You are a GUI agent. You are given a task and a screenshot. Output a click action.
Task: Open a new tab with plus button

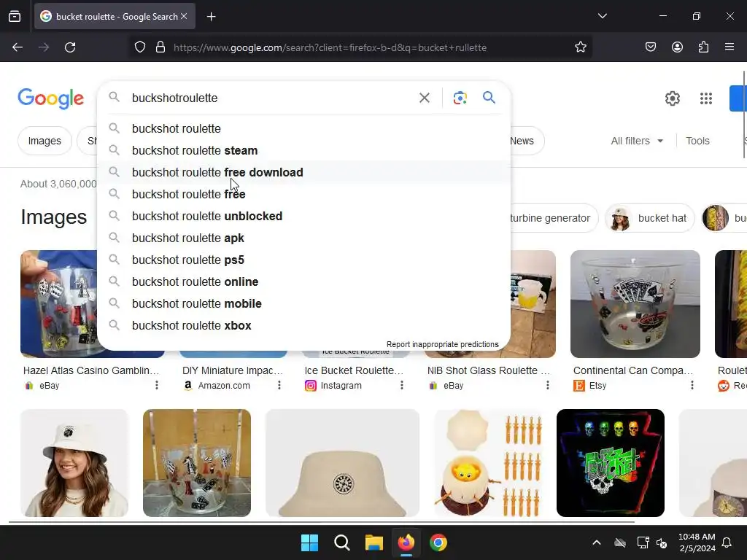tap(211, 17)
